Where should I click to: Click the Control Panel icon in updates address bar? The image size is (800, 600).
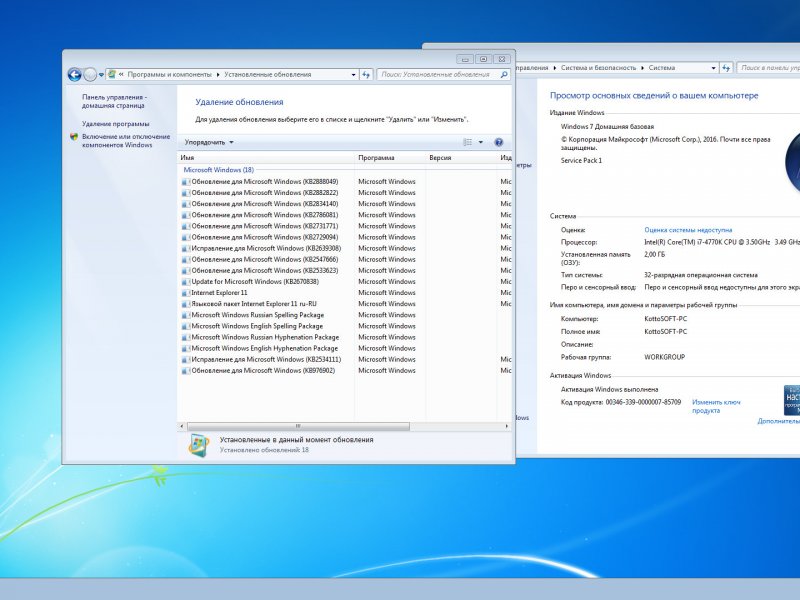112,74
